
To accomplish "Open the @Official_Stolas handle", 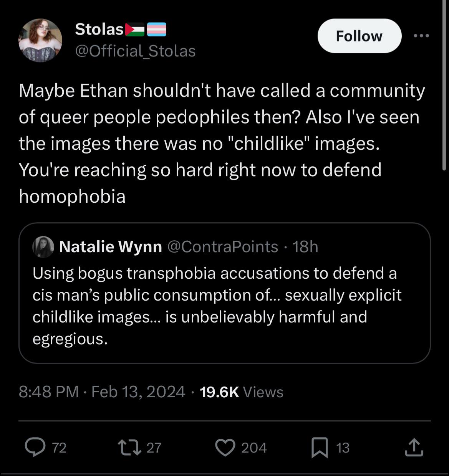I will click(135, 51).
